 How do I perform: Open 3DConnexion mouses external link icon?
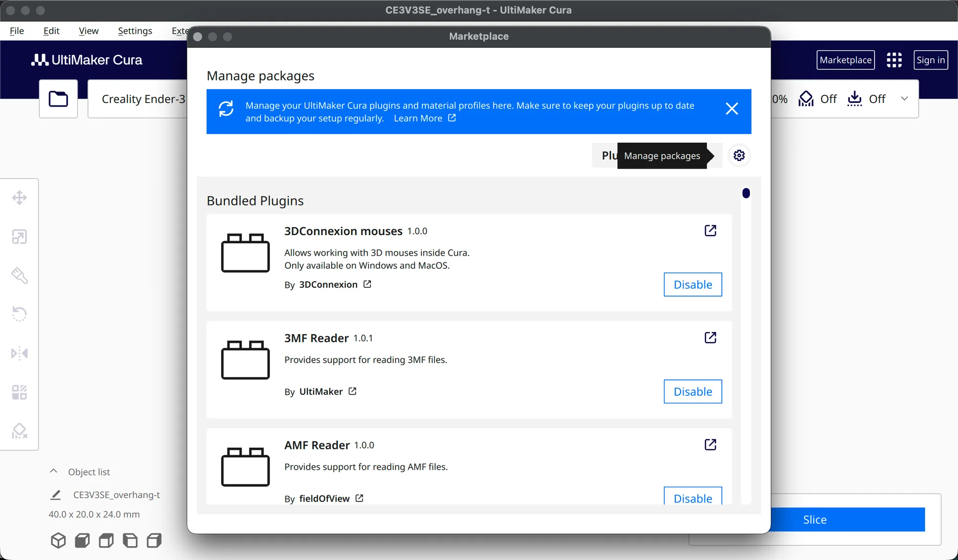(710, 230)
